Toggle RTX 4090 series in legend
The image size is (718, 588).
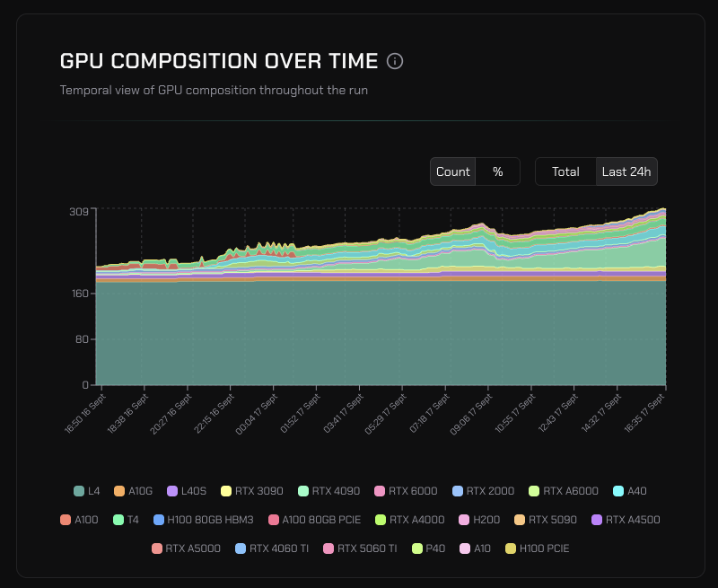(x=328, y=491)
